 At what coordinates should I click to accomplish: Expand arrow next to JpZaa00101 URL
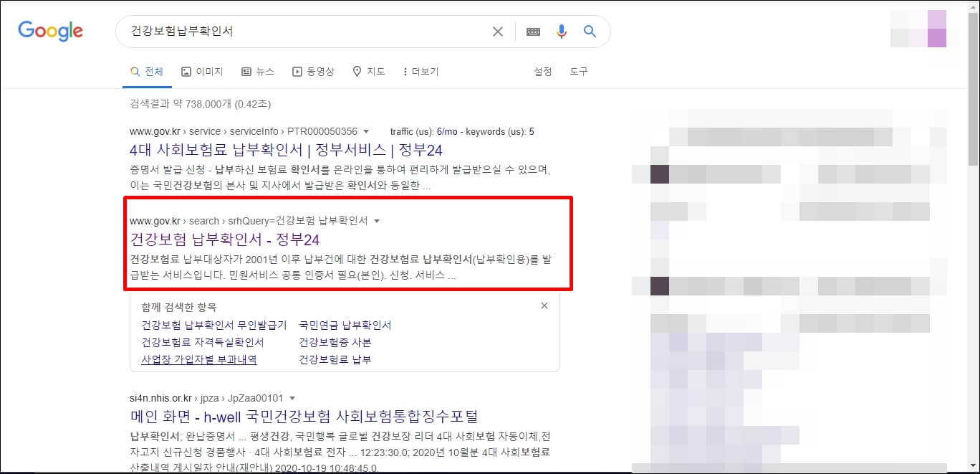click(292, 399)
